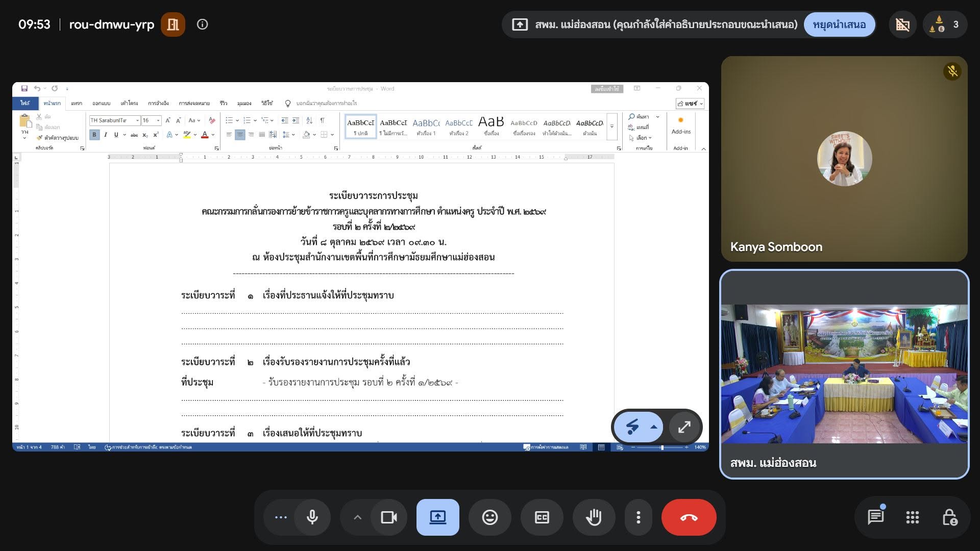The image size is (980, 551).
Task: Click the share screen presenting icon
Action: pos(438,517)
